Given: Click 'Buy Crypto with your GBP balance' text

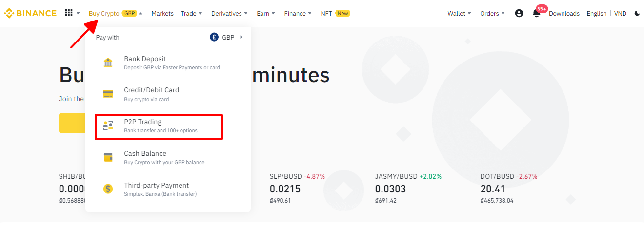Looking at the screenshot, I should point(164,163).
